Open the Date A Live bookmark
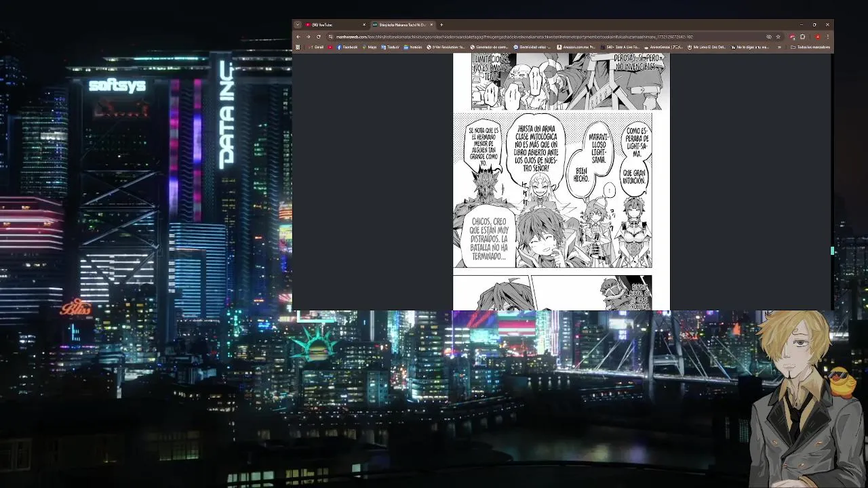The height and width of the screenshot is (488, 868). click(x=620, y=47)
